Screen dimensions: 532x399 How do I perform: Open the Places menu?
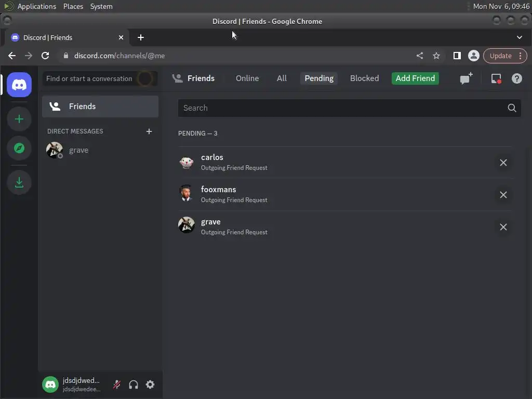pyautogui.click(x=73, y=6)
